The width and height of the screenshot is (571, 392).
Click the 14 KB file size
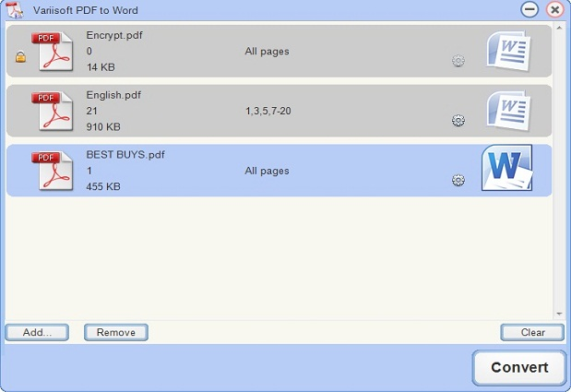tap(101, 67)
